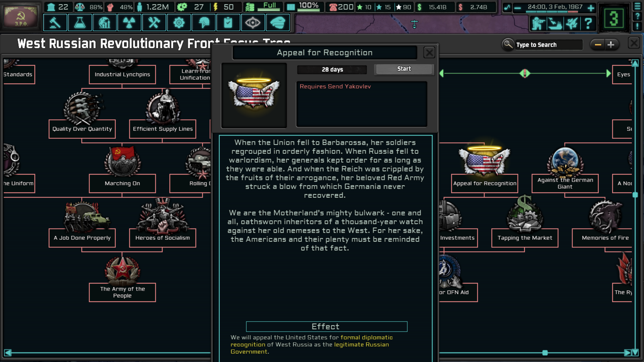Open the production gear icon
The image size is (644, 362).
coord(179,23)
